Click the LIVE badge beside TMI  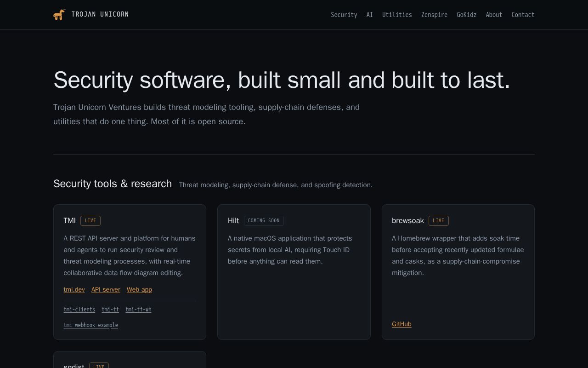point(90,221)
